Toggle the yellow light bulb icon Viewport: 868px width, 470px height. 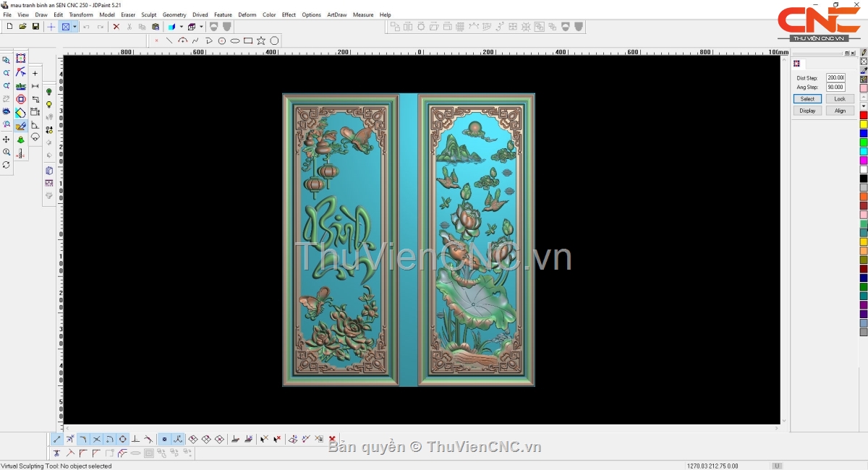point(49,105)
